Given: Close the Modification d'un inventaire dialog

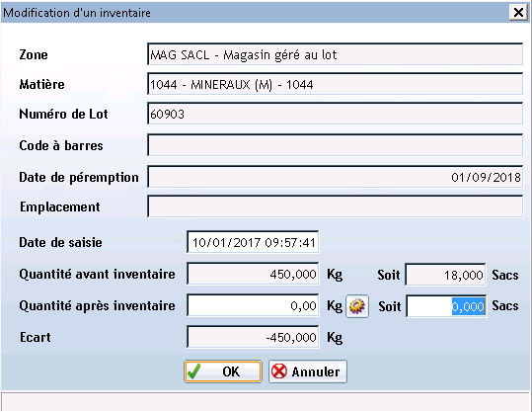Looking at the screenshot, I should tap(518, 13).
